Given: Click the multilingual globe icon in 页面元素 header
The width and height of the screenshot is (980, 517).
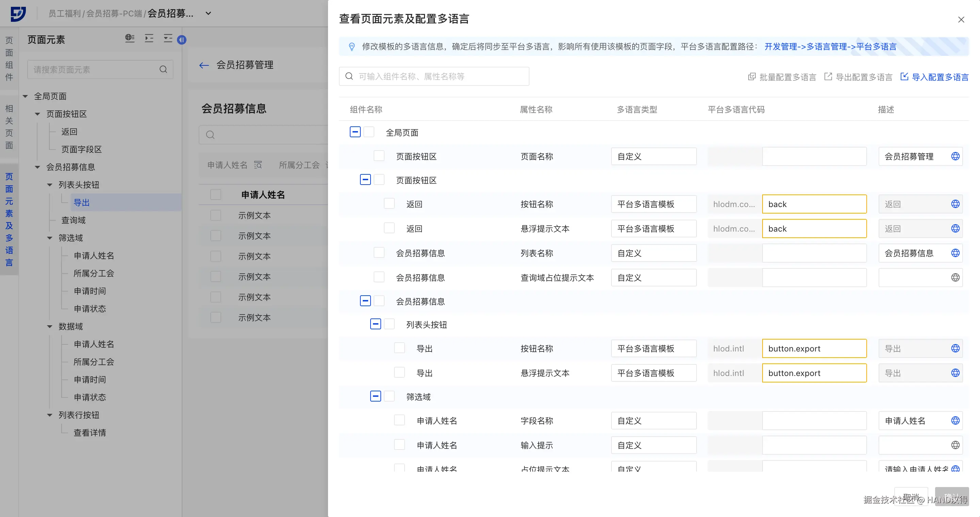Looking at the screenshot, I should (130, 38).
